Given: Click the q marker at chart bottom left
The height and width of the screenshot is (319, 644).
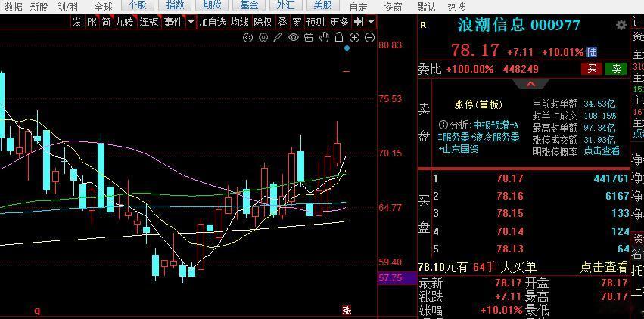Looking at the screenshot, I should (x=37, y=311).
